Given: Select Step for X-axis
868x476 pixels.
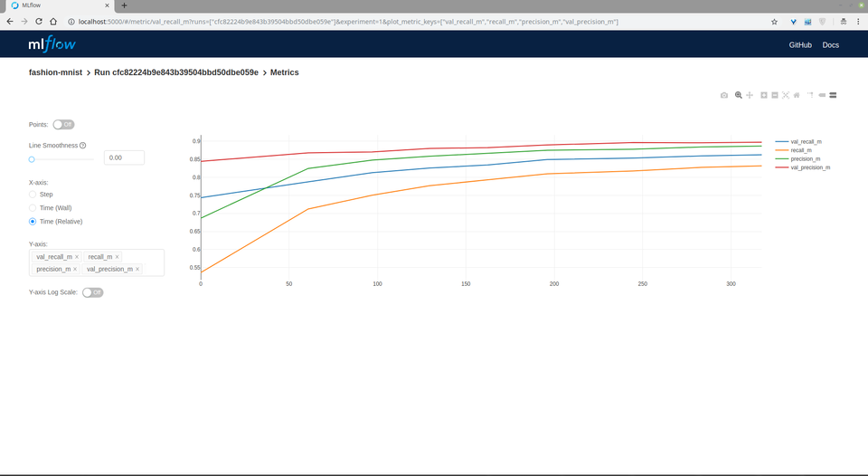Looking at the screenshot, I should click(33, 195).
